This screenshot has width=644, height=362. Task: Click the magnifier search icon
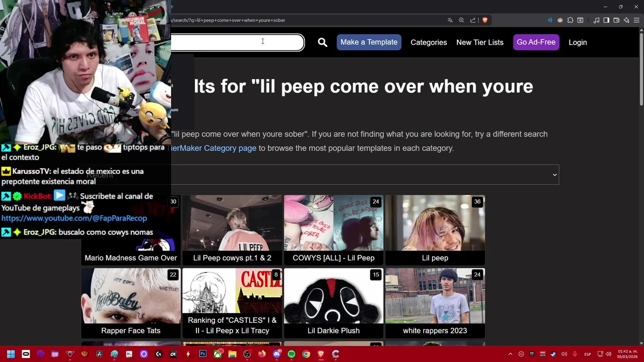point(323,42)
